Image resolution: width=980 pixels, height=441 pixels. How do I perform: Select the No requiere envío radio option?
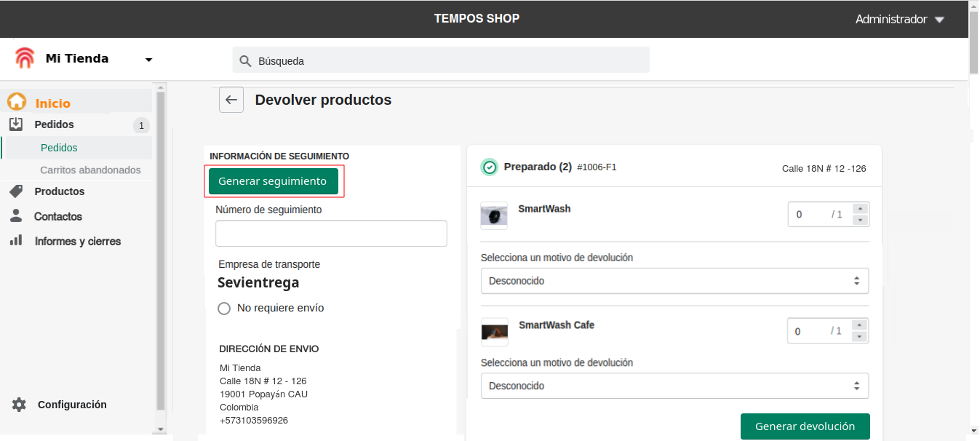(224, 308)
